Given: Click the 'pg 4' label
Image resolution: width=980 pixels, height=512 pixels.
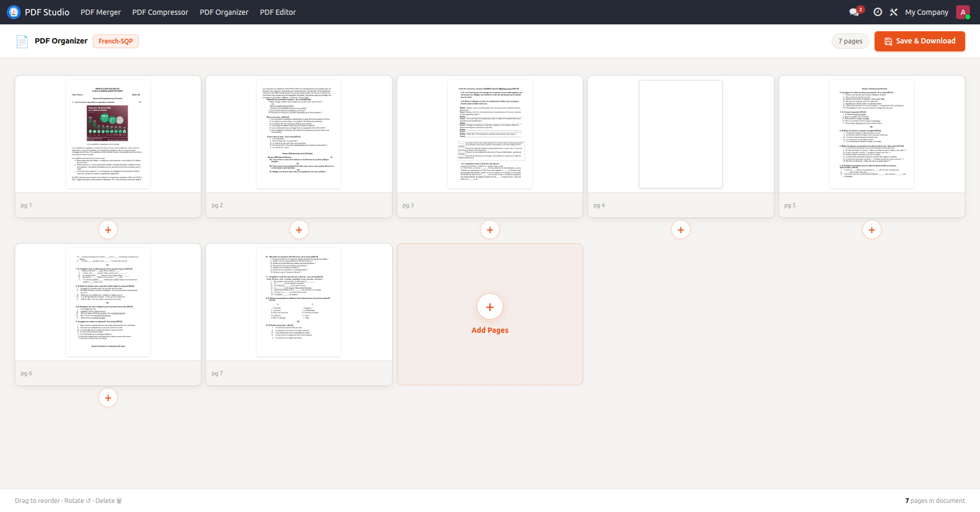Looking at the screenshot, I should tap(599, 206).
